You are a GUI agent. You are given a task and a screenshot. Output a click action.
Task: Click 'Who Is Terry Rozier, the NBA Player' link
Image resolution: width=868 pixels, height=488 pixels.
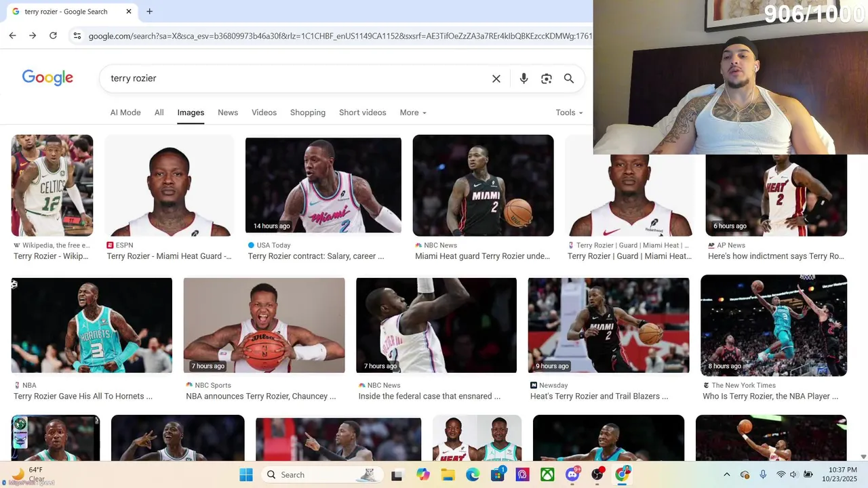tap(770, 396)
